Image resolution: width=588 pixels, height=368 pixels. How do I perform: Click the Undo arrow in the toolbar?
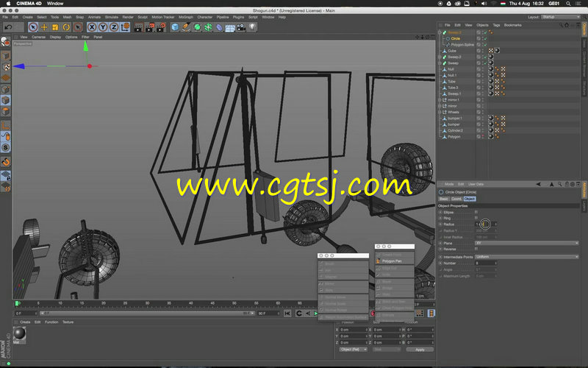coord(8,27)
